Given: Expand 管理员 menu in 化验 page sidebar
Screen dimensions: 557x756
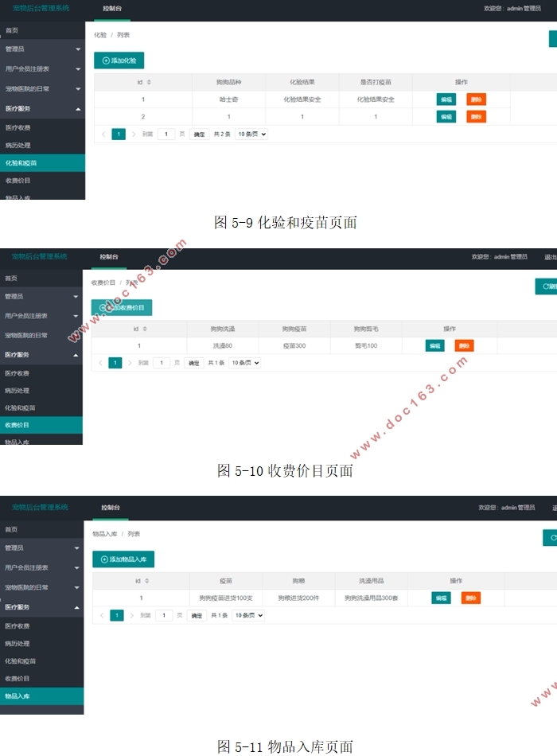Looking at the screenshot, I should pos(42,49).
